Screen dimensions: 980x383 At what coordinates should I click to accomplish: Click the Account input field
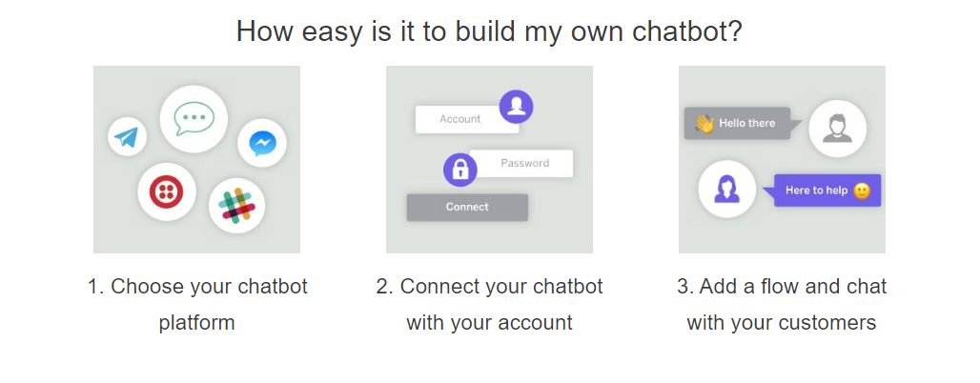(467, 119)
